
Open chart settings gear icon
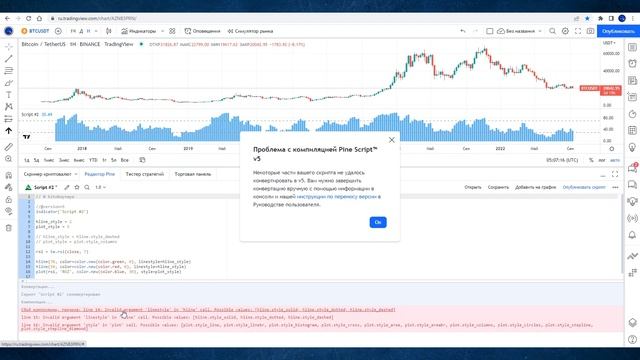click(x=565, y=31)
